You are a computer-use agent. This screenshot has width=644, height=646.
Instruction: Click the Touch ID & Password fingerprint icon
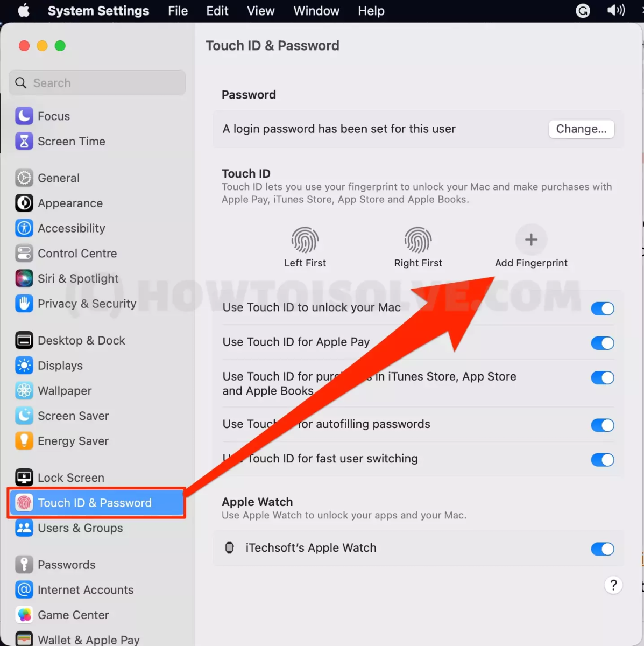[x=24, y=503]
